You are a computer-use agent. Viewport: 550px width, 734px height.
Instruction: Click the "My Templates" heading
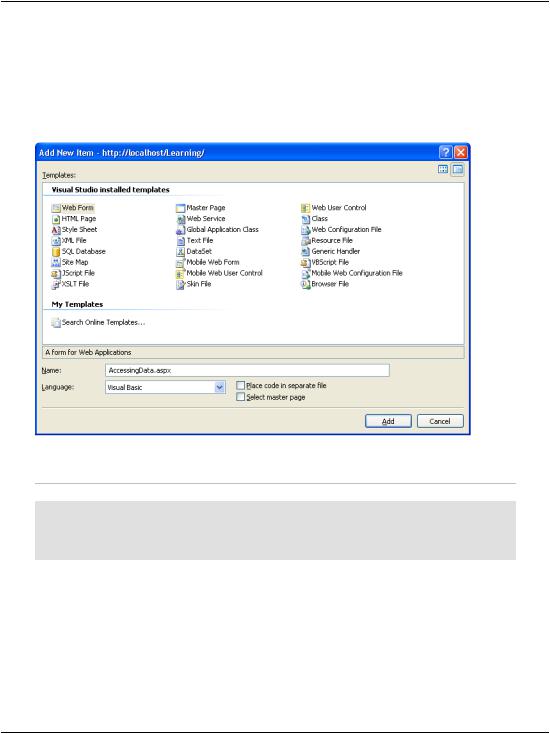(77, 304)
